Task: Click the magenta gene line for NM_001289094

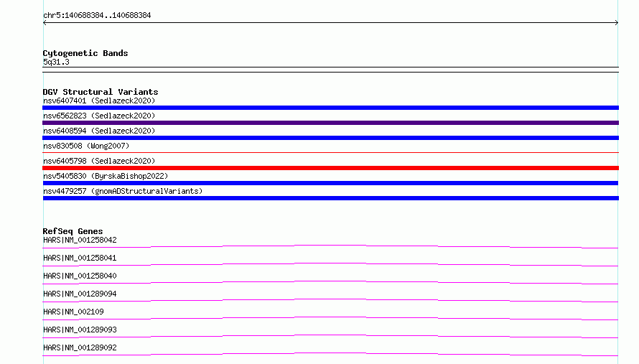Action: [x=330, y=300]
